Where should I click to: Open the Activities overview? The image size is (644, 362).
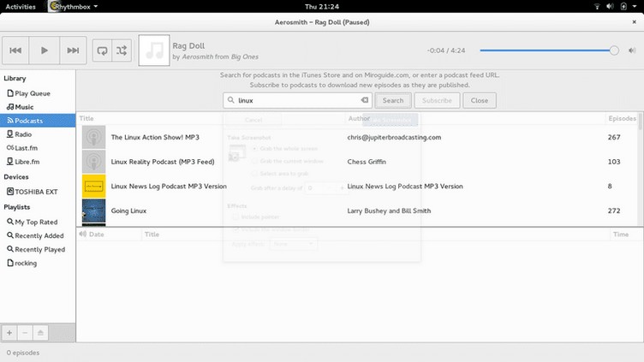[x=21, y=7]
